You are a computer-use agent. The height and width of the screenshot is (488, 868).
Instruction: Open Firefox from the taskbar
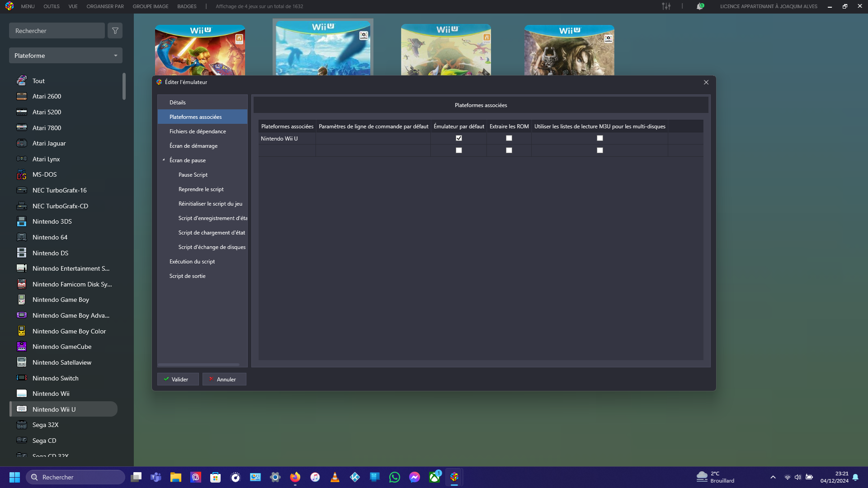pyautogui.click(x=295, y=477)
